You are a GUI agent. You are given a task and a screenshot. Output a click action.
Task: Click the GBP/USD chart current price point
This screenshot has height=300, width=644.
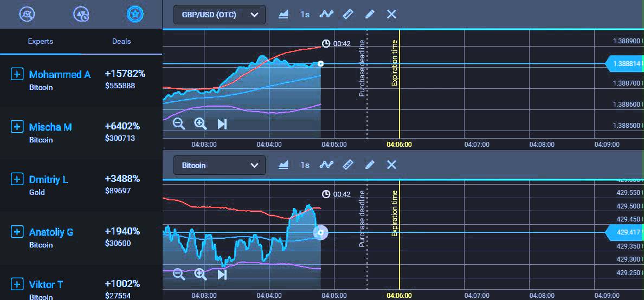tap(321, 63)
